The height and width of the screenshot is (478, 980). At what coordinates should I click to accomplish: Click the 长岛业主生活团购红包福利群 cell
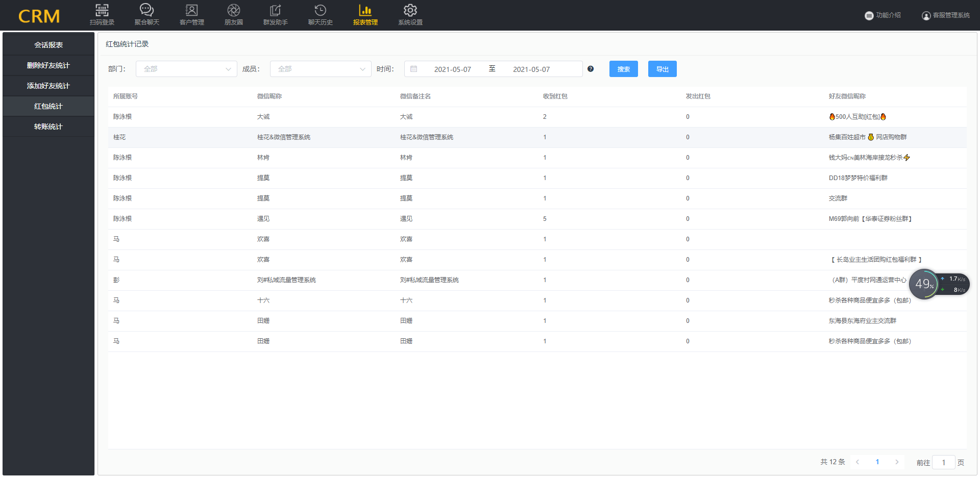click(x=876, y=260)
